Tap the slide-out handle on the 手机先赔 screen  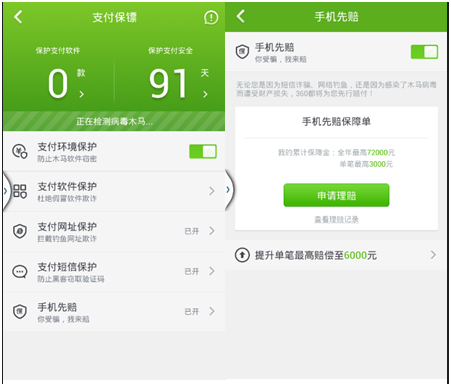pyautogui.click(x=229, y=190)
